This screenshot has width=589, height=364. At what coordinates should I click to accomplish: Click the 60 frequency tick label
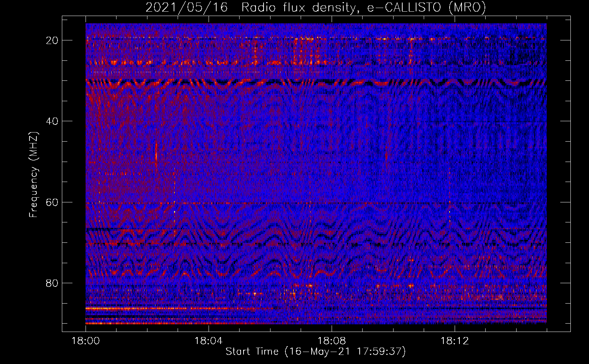[52, 202]
